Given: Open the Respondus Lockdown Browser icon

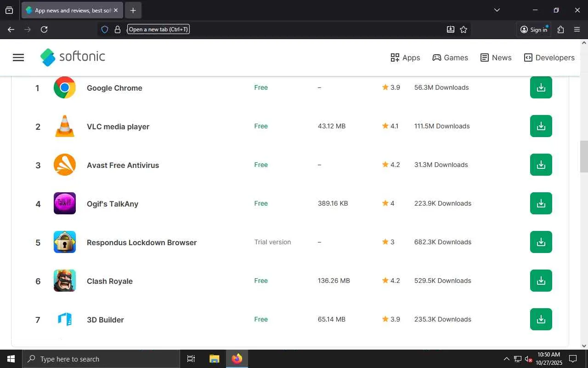Looking at the screenshot, I should pos(65,242).
